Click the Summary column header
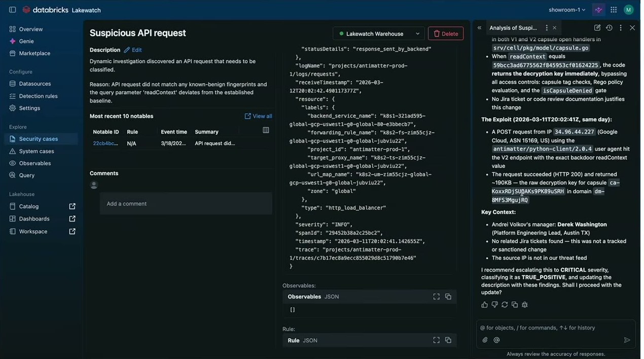Image resolution: width=644 pixels, height=359 pixels. pyautogui.click(x=206, y=132)
